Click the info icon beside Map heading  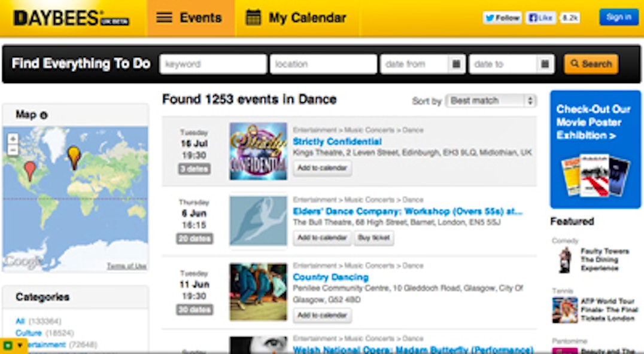(x=44, y=115)
